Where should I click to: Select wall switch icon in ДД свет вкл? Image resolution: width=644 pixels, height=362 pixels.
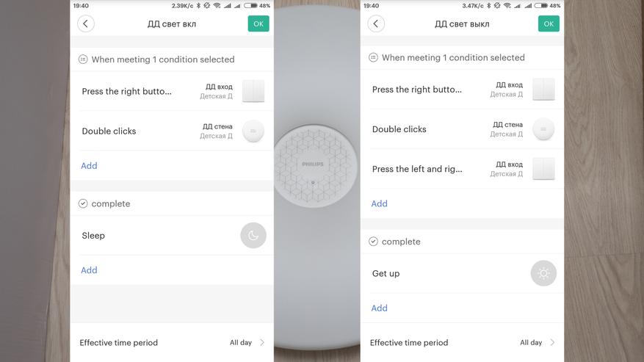pyautogui.click(x=253, y=91)
